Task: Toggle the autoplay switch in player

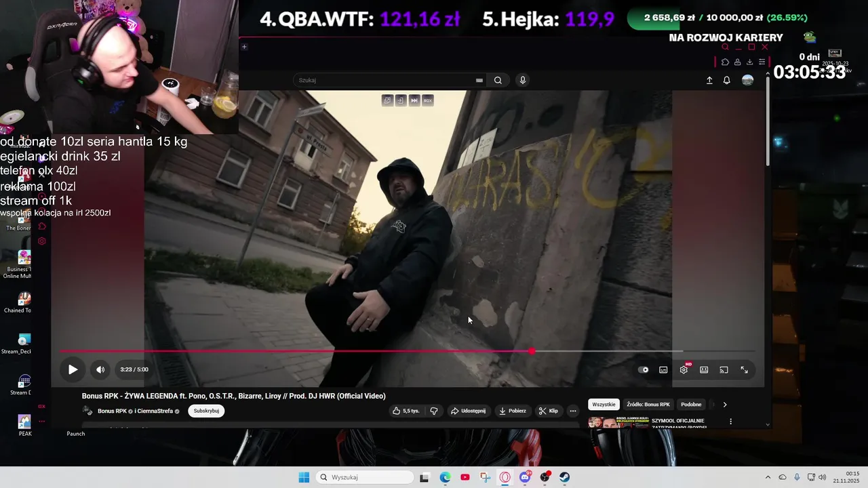Action: pyautogui.click(x=644, y=369)
